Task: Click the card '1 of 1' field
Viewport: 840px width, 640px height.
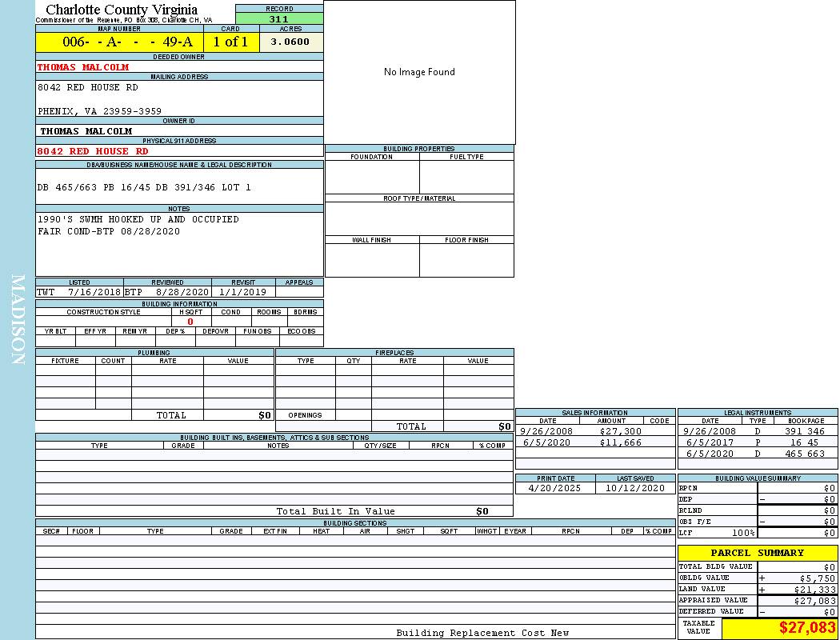Action: coord(230,42)
